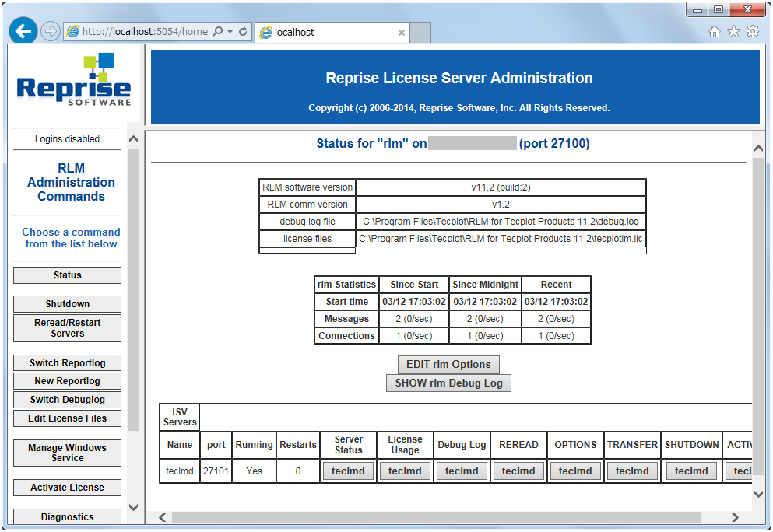Image resolution: width=773 pixels, height=532 pixels.
Task: Select the localhost browser tab
Action: (332, 33)
